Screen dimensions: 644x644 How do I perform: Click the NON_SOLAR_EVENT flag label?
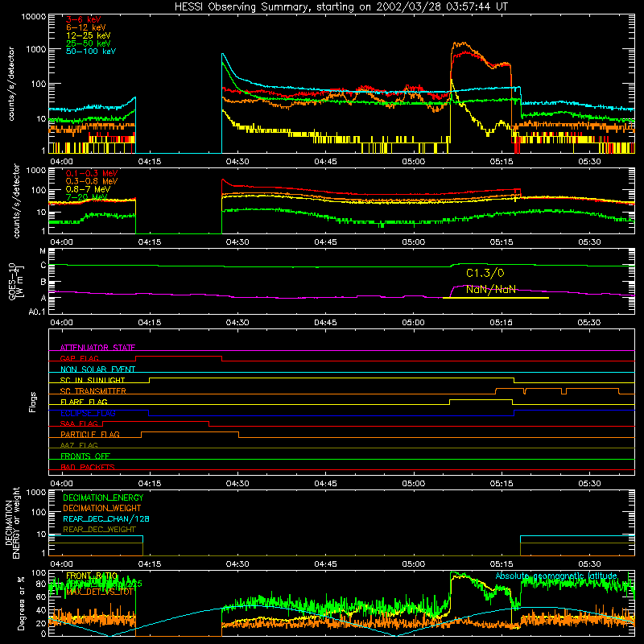coord(97,369)
